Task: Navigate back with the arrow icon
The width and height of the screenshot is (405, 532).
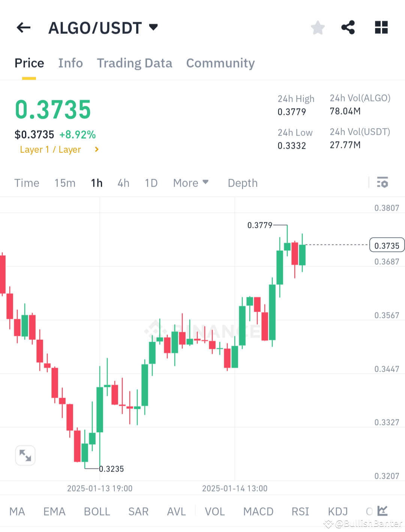Action: point(23,27)
